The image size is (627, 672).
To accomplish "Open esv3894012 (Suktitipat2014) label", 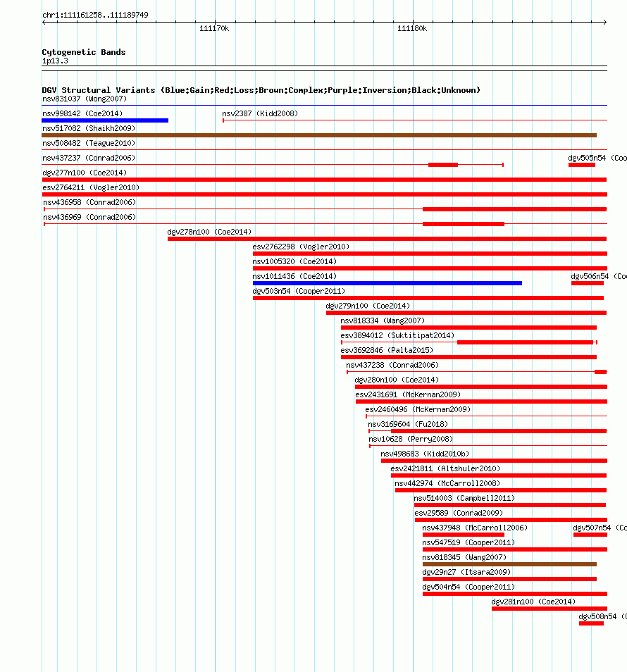I will coord(397,335).
